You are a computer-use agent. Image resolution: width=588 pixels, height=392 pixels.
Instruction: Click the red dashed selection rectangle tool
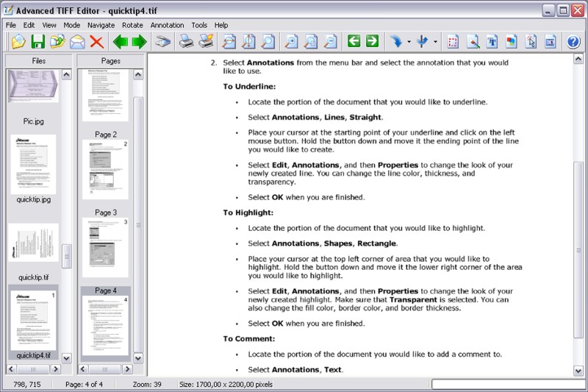453,41
